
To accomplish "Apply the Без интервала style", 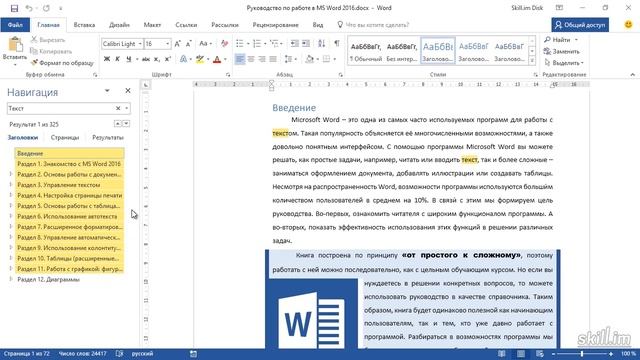I will click(402, 51).
